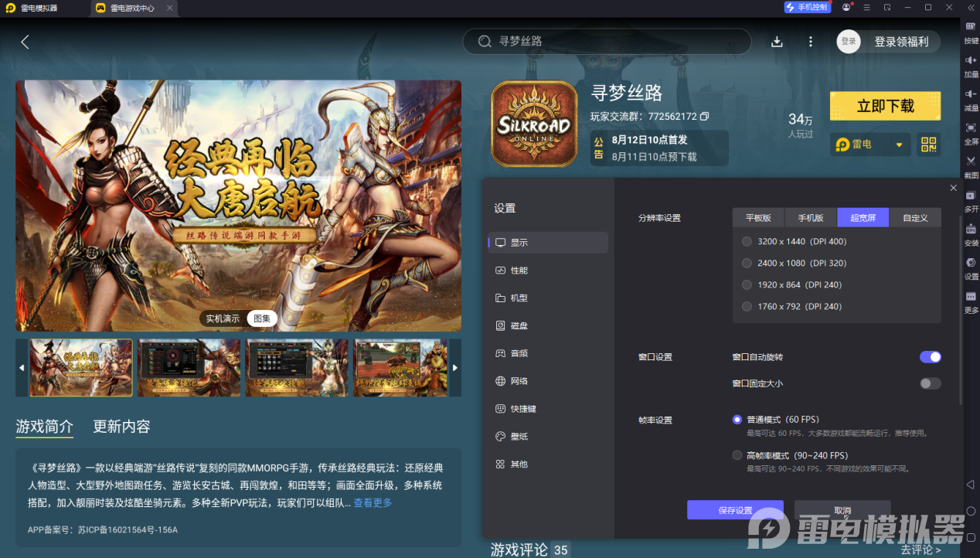This screenshot has width=980, height=558.
Task: Open 显示 display settings category
Action: pos(548,243)
